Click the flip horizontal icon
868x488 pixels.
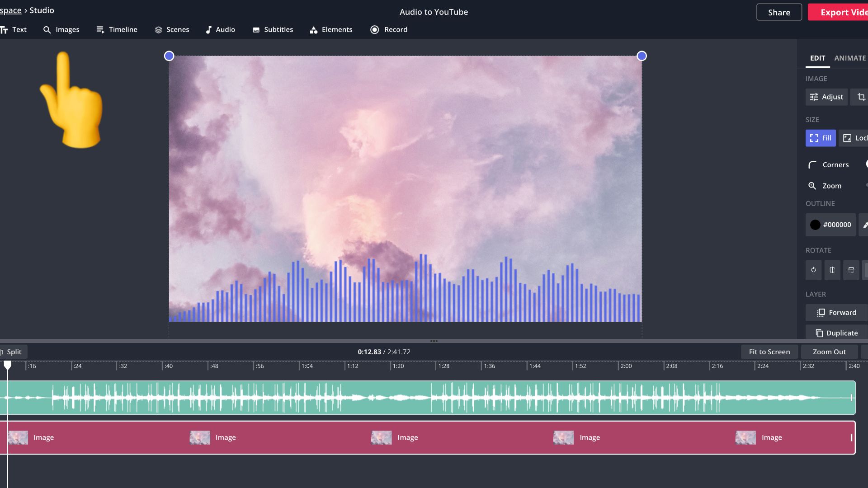click(832, 270)
